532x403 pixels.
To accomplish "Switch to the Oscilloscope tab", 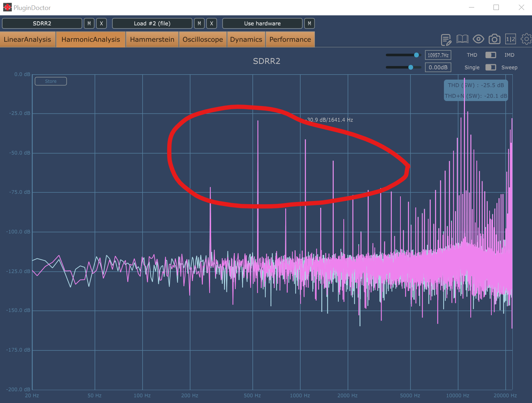I will [x=203, y=40].
